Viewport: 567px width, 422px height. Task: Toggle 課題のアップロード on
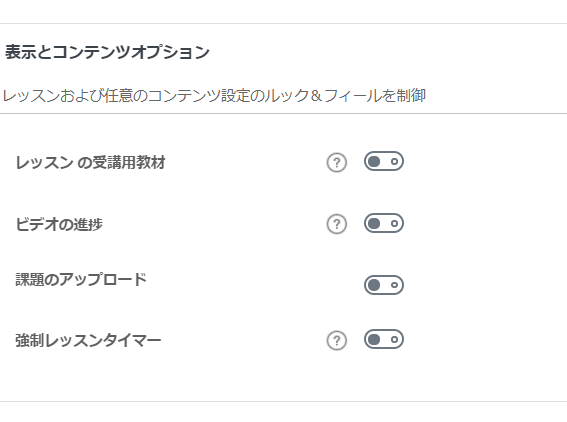[384, 285]
